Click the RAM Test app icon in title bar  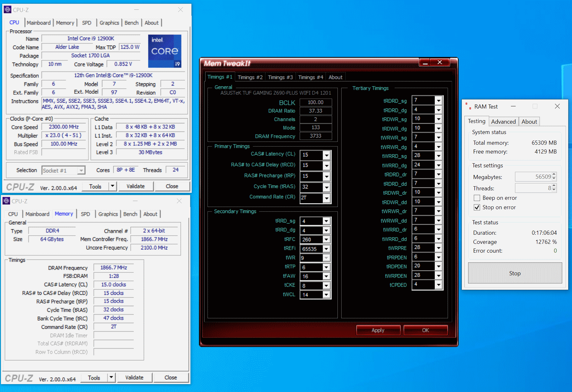(468, 106)
